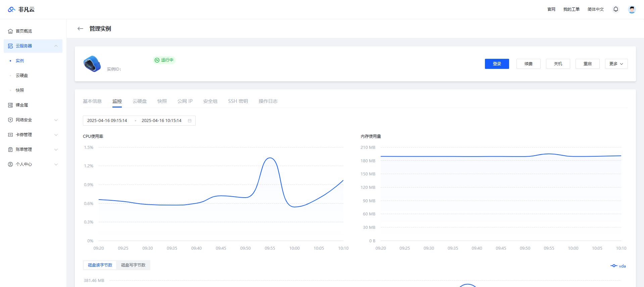Open the SSH 密钥 tab
This screenshot has height=287, width=644.
click(238, 101)
